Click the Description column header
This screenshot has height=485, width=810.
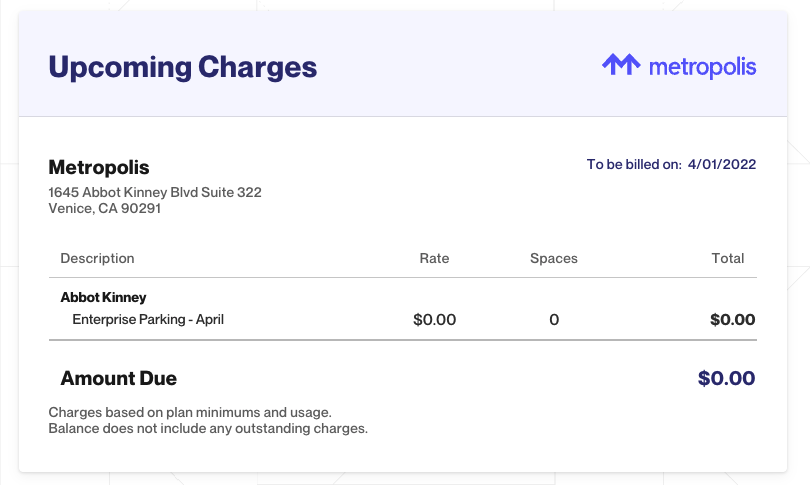97,258
